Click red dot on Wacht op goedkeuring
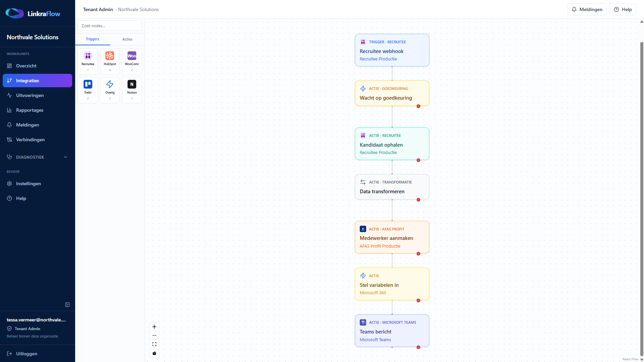 [x=418, y=106]
